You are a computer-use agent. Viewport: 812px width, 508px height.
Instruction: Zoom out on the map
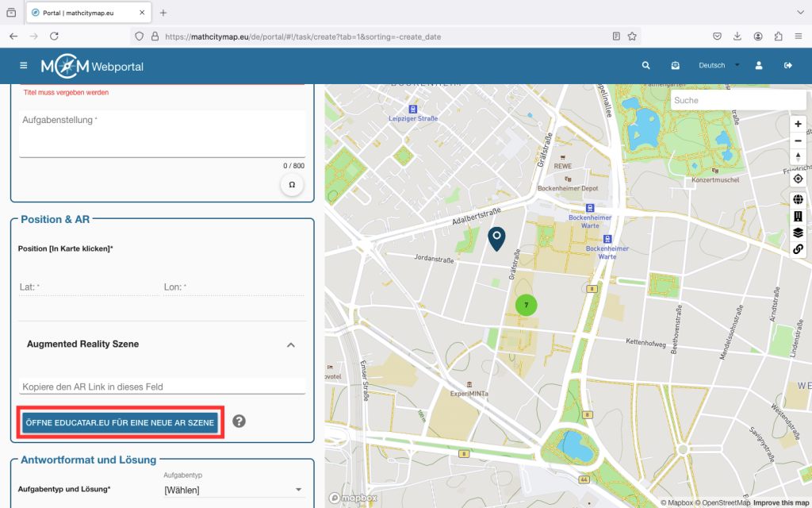798,140
